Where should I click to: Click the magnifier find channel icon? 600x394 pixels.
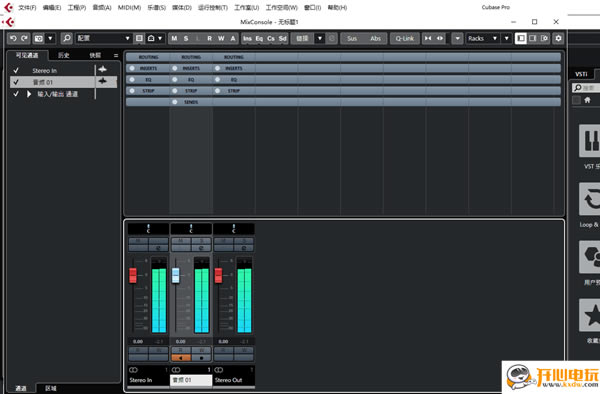click(67, 38)
